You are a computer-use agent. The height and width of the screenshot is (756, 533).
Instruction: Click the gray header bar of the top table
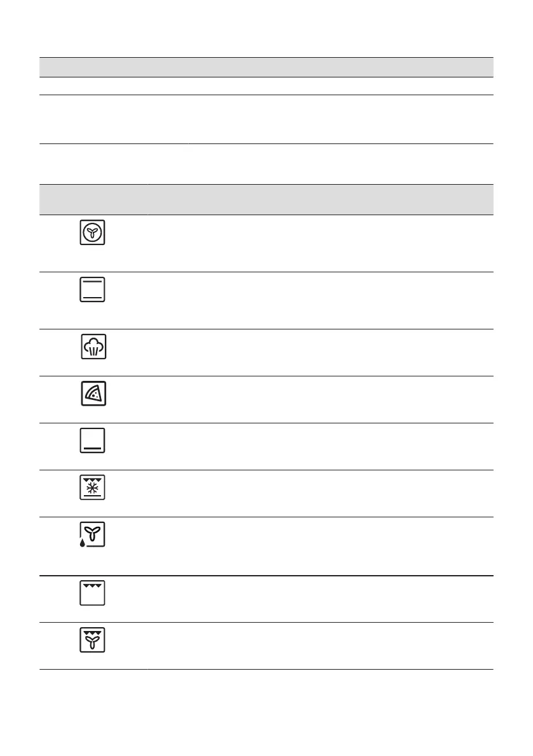coord(266,67)
